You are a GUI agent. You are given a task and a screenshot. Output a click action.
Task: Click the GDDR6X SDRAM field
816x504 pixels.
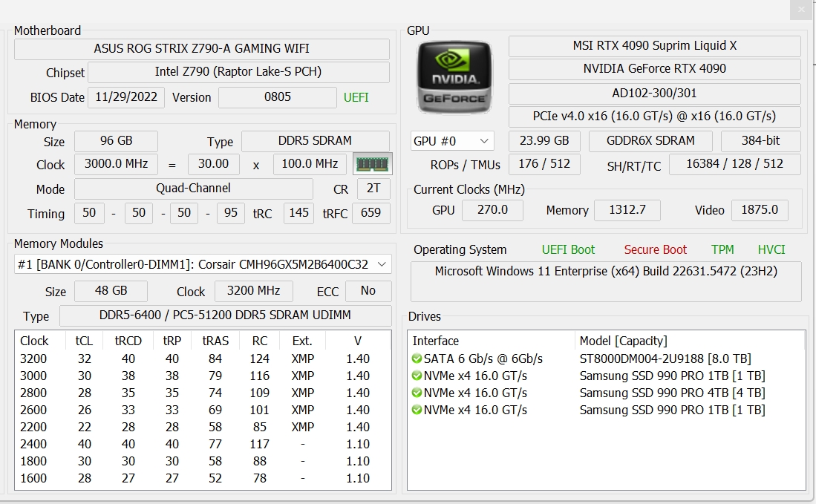[650, 141]
